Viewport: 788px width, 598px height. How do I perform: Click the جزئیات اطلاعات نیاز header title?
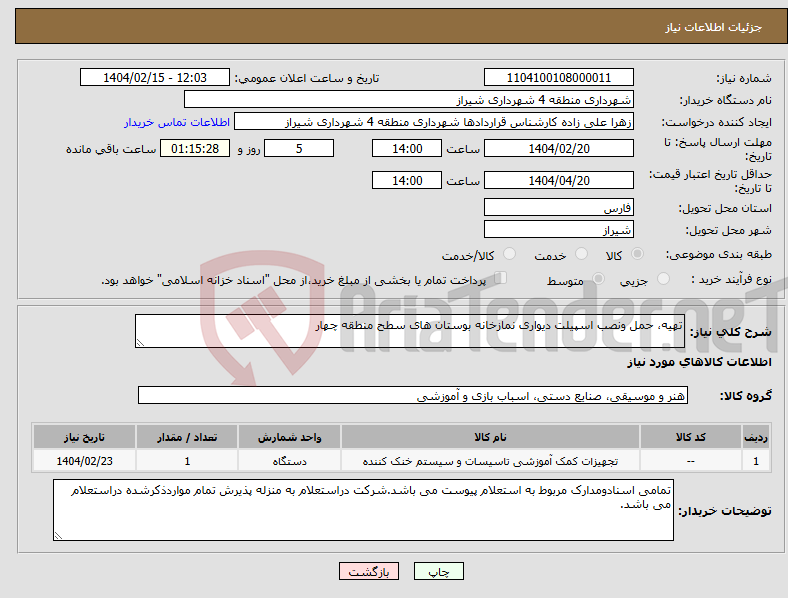[714, 27]
